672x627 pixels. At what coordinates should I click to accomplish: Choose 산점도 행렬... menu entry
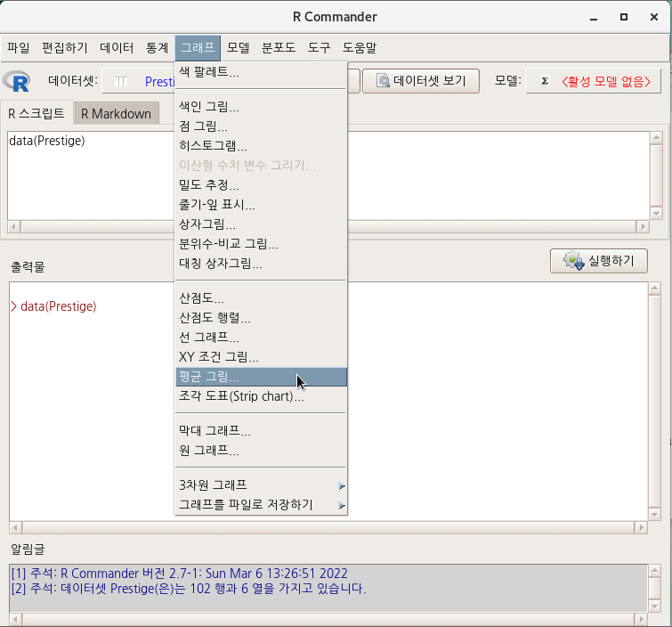pos(261,318)
